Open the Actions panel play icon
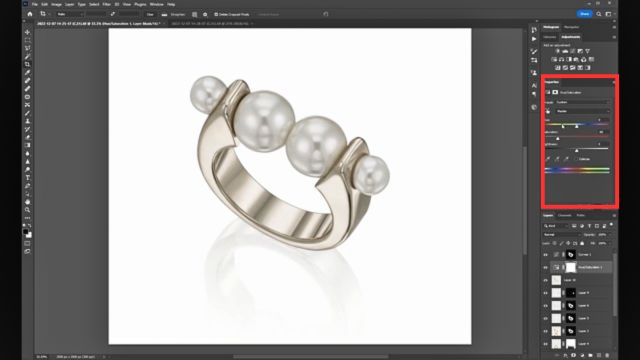Image resolution: width=640 pixels, height=360 pixels. coord(534,39)
